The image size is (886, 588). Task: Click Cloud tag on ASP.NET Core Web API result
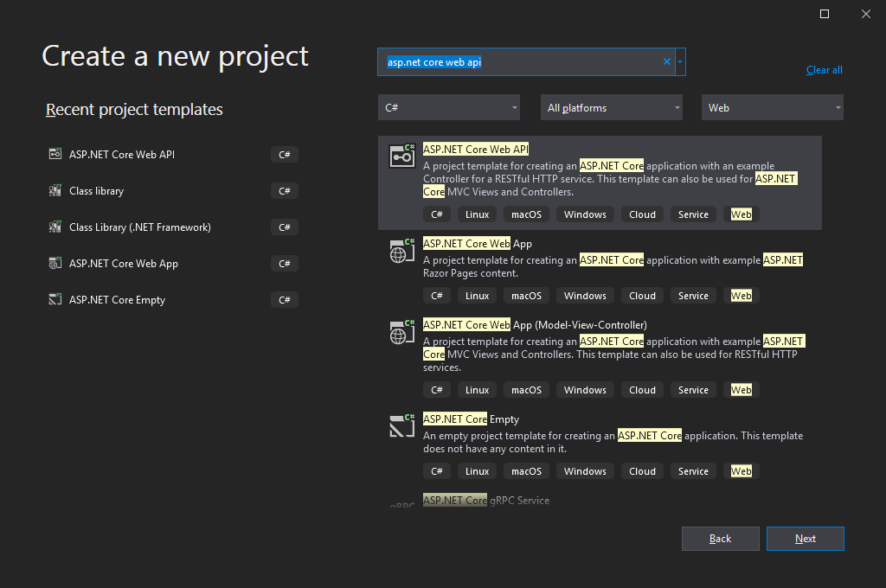(x=643, y=214)
